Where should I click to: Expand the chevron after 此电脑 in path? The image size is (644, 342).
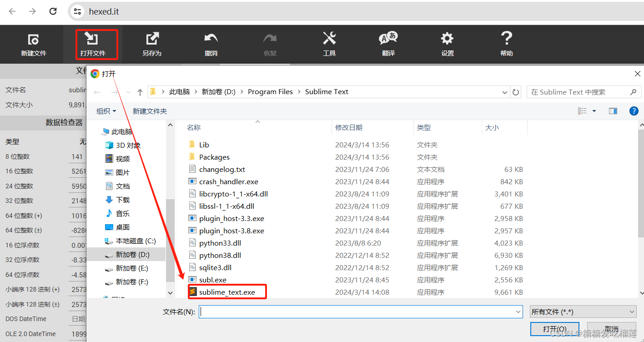pyautogui.click(x=196, y=92)
